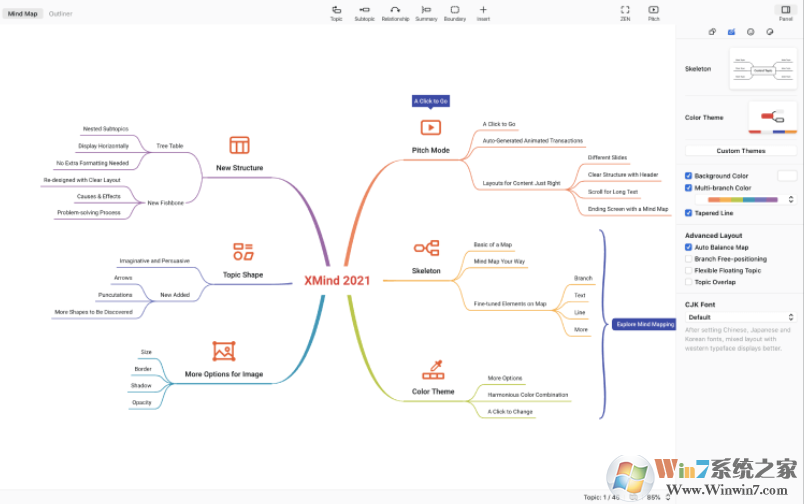804x504 pixels.
Task: Click the Summary toolbar icon
Action: [426, 12]
